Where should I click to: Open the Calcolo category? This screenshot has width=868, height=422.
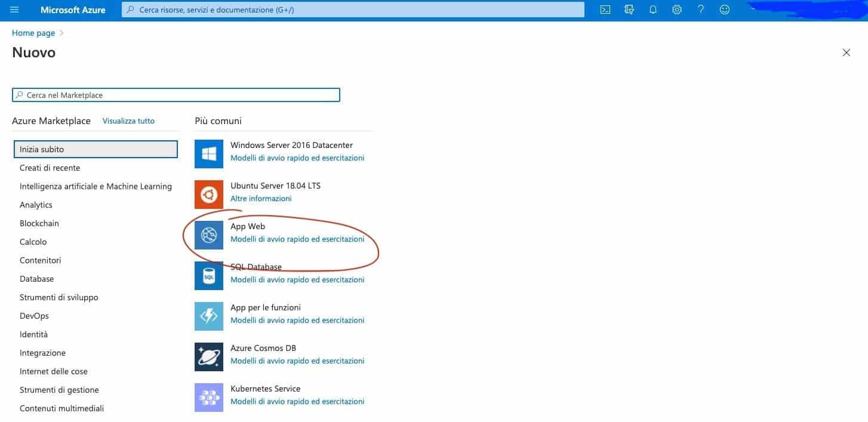pos(33,242)
